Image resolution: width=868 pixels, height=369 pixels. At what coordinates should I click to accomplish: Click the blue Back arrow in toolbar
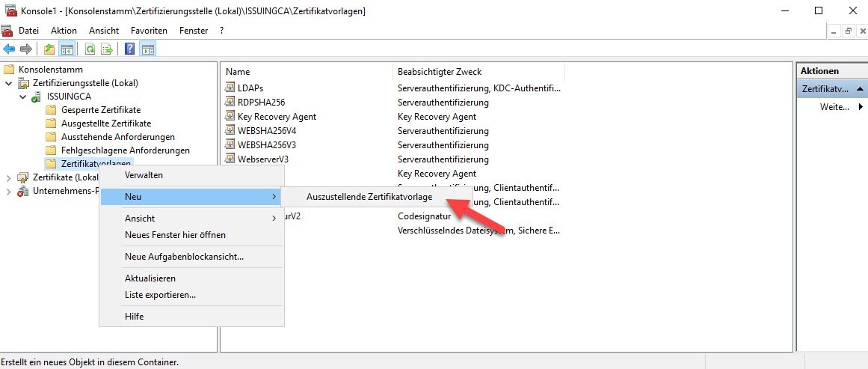click(x=9, y=49)
